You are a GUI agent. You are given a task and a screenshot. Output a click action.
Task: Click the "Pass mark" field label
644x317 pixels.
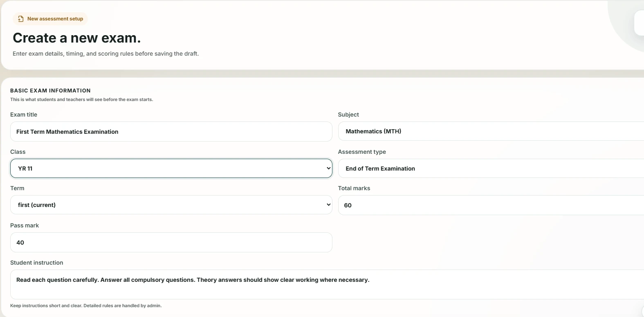(25, 225)
